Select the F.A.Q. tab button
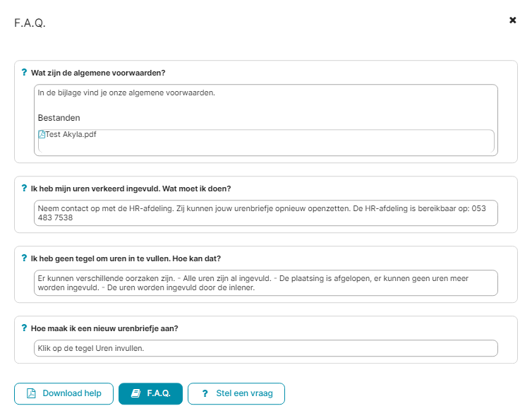 pos(151,393)
